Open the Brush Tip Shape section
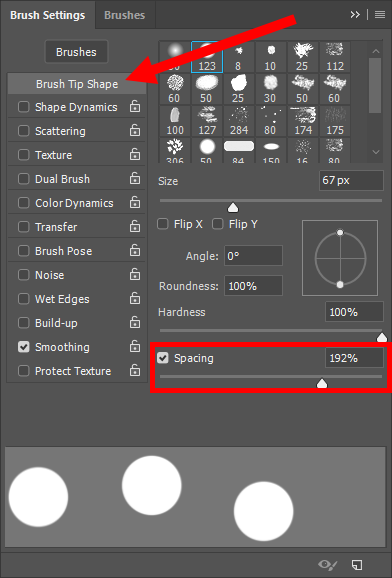This screenshot has width=392, height=578. click(77, 84)
